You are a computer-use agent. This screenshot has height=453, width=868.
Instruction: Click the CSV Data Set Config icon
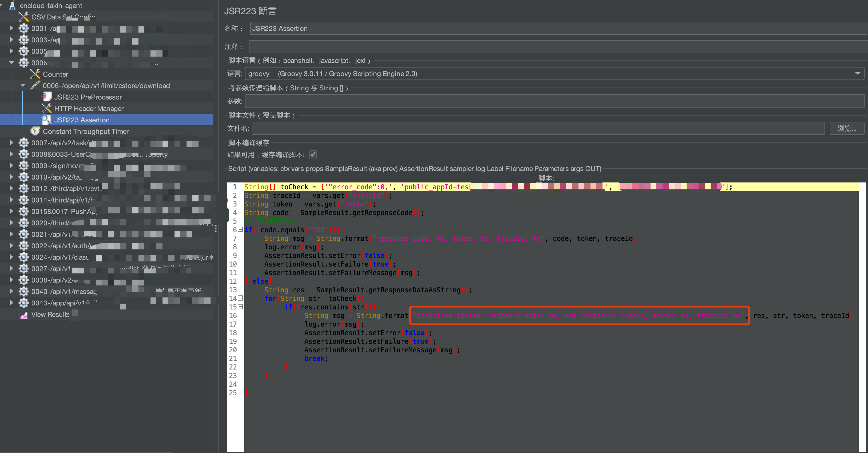tap(23, 17)
